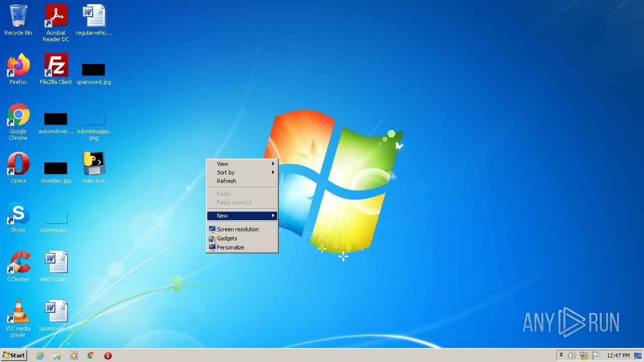644x362 pixels.
Task: Expand the Sort by submenu
Action: coord(242,172)
